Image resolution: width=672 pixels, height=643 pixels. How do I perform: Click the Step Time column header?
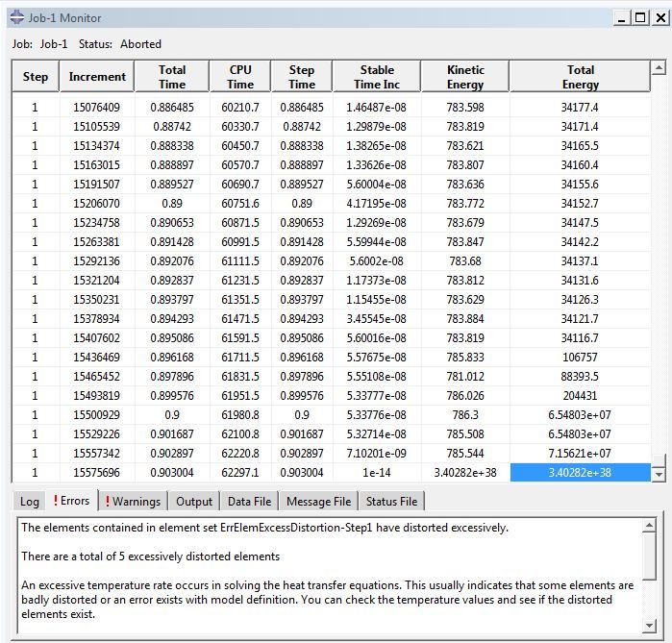(x=302, y=77)
